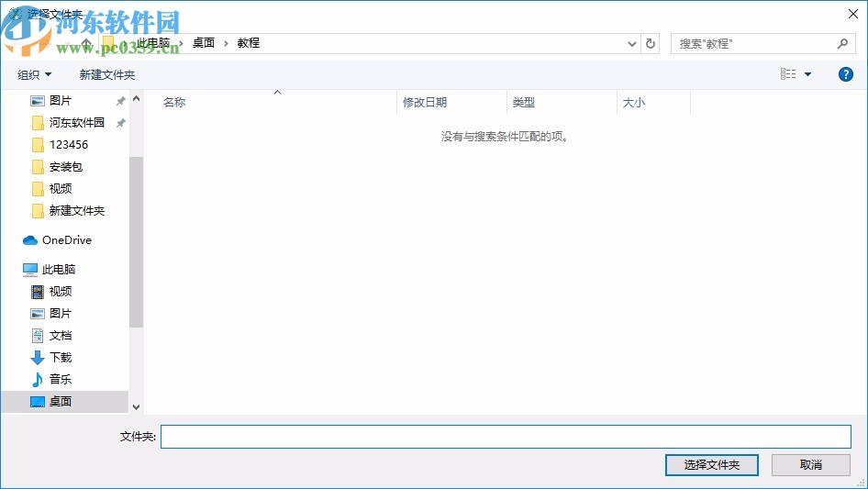
Task: Click 教程 in the address breadcrumb
Action: tap(249, 43)
